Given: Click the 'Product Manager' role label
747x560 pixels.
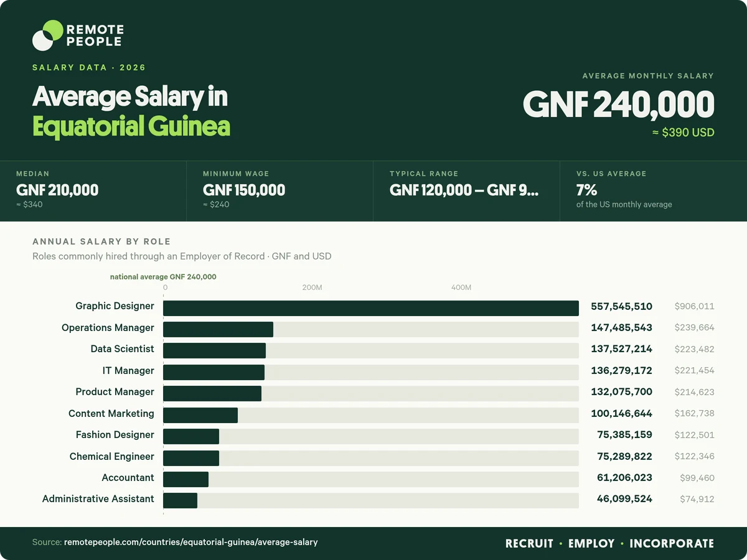Looking at the screenshot, I should click(115, 392).
